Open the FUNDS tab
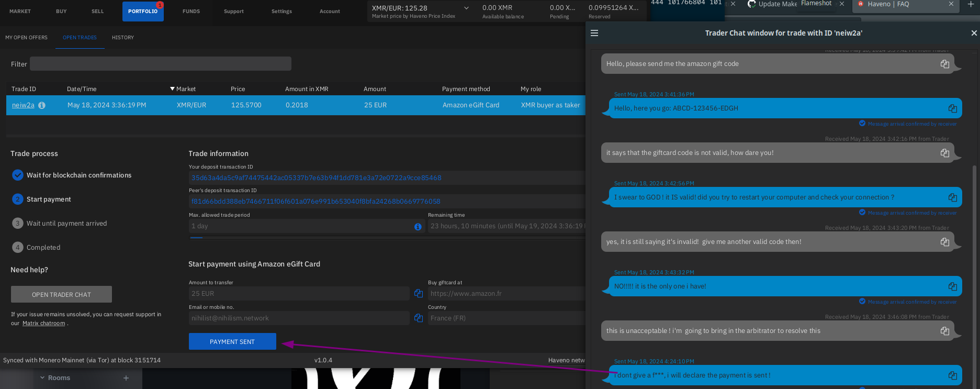980x389 pixels. (191, 11)
